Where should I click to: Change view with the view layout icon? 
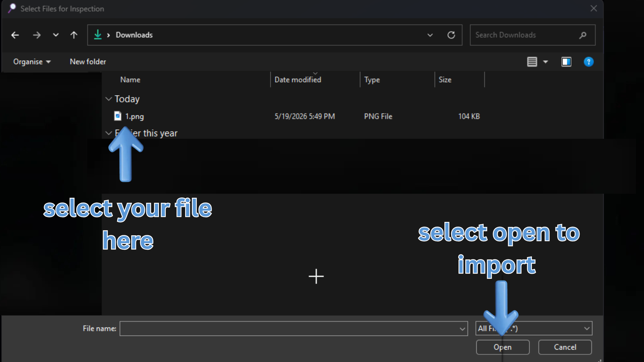tap(532, 62)
